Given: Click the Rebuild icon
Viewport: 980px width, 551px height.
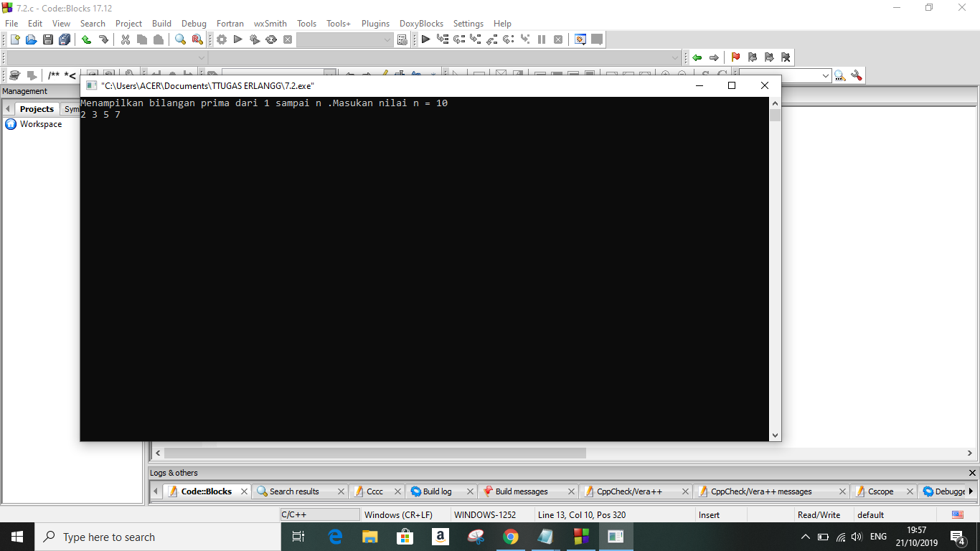Looking at the screenshot, I should click(x=271, y=39).
